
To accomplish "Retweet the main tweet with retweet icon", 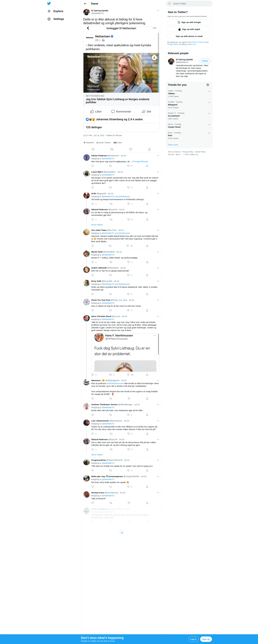I will coord(112,149).
